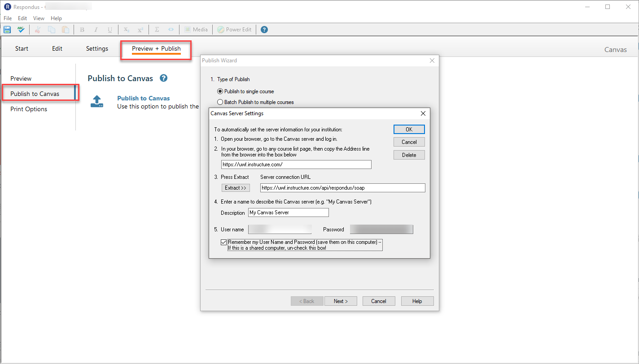Click Help button in Publish Wizard

point(417,301)
